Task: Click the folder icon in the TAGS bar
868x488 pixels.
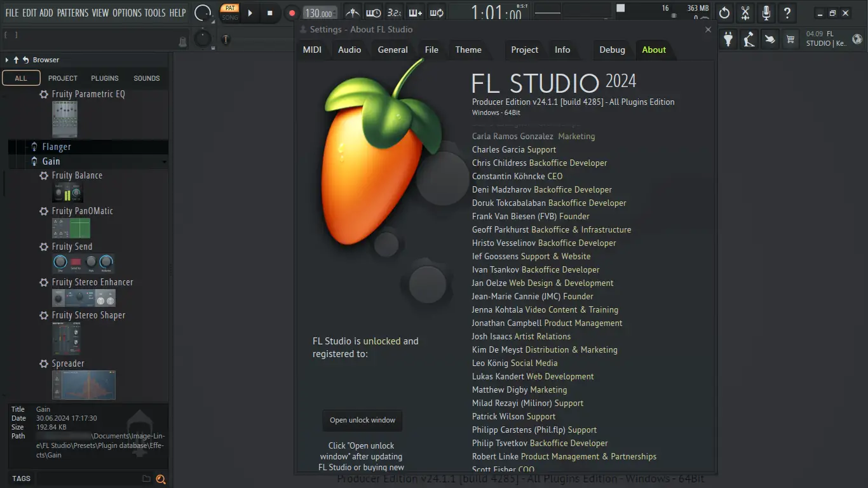Action: pyautogui.click(x=146, y=479)
